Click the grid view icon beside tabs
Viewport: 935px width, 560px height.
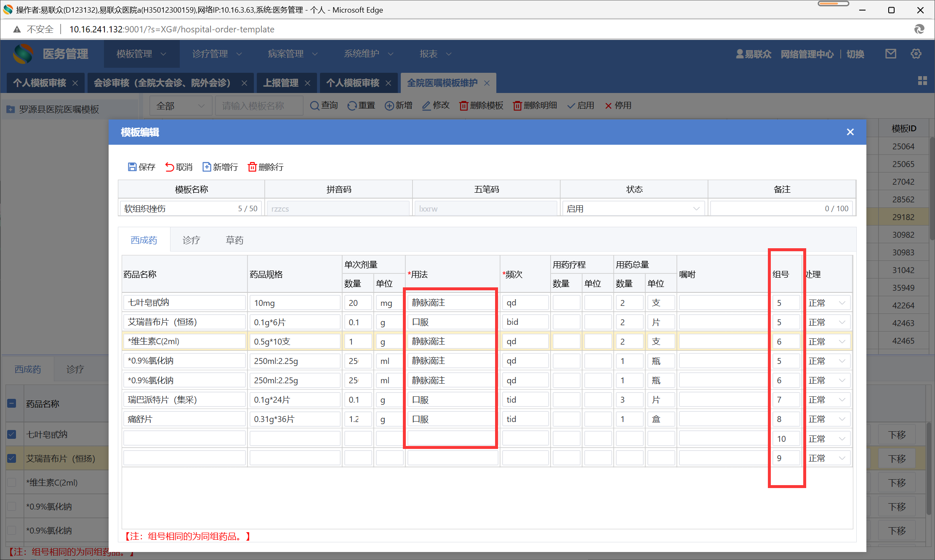click(922, 81)
